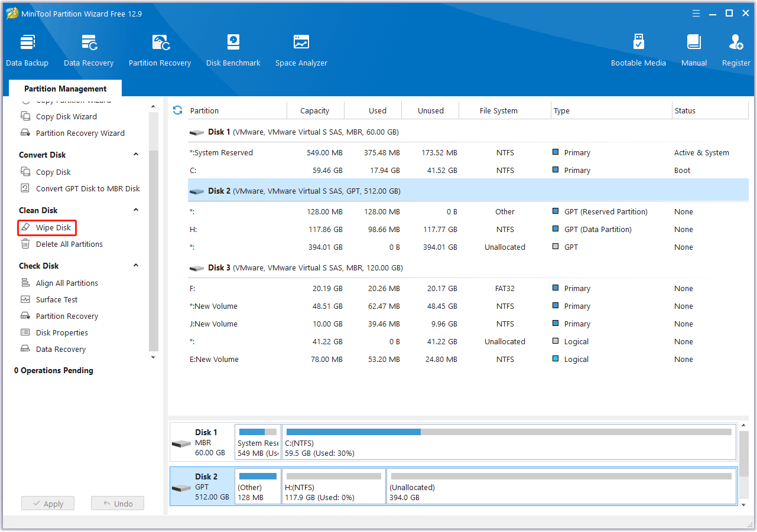This screenshot has width=757, height=532.
Task: Click the 0 Operations Pending label
Action: coord(53,370)
